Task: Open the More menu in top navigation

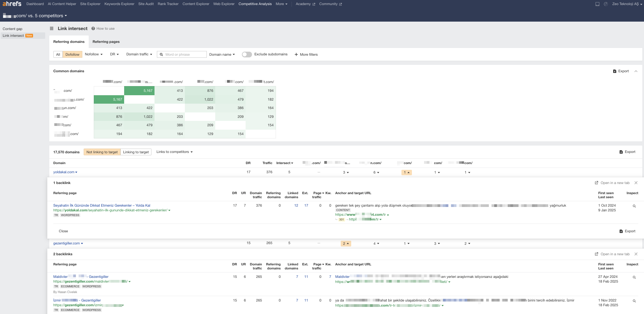Action: [x=281, y=4]
